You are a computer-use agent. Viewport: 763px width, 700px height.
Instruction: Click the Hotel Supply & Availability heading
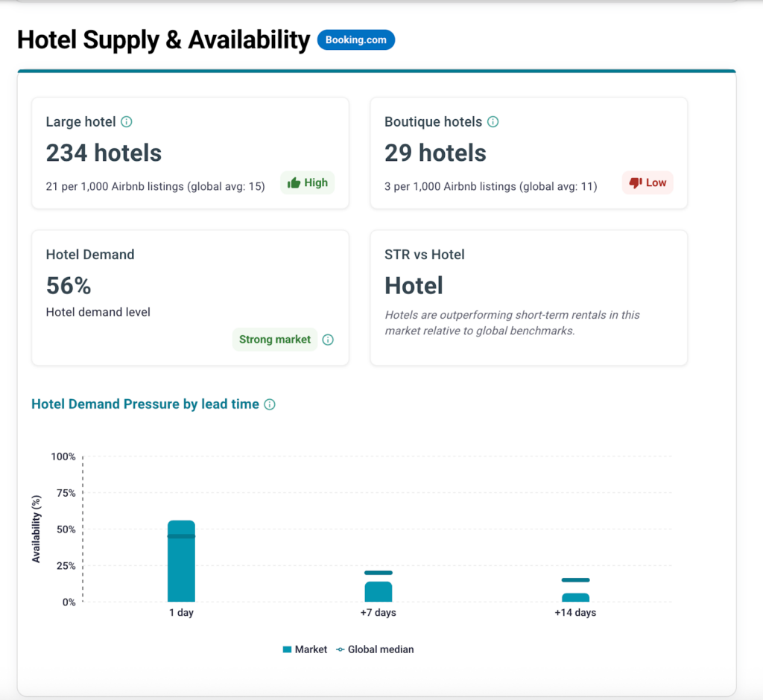coord(163,40)
